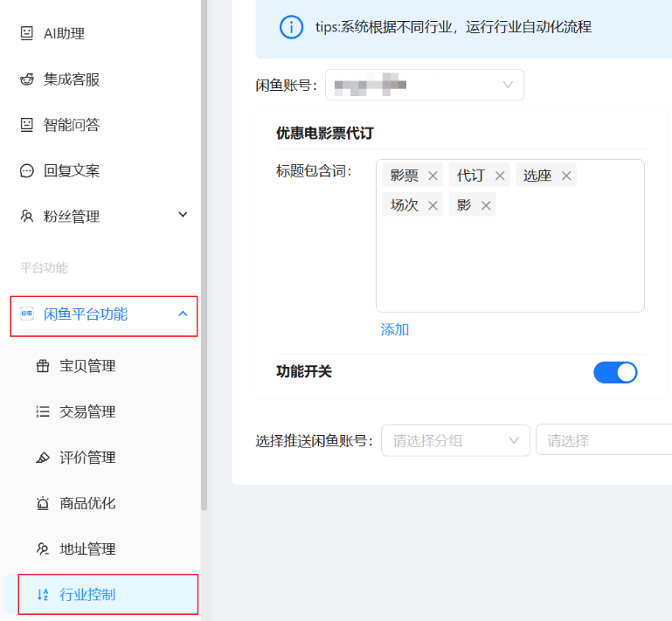The image size is (672, 621).
Task: Click the 选座 tag text
Action: (537, 176)
